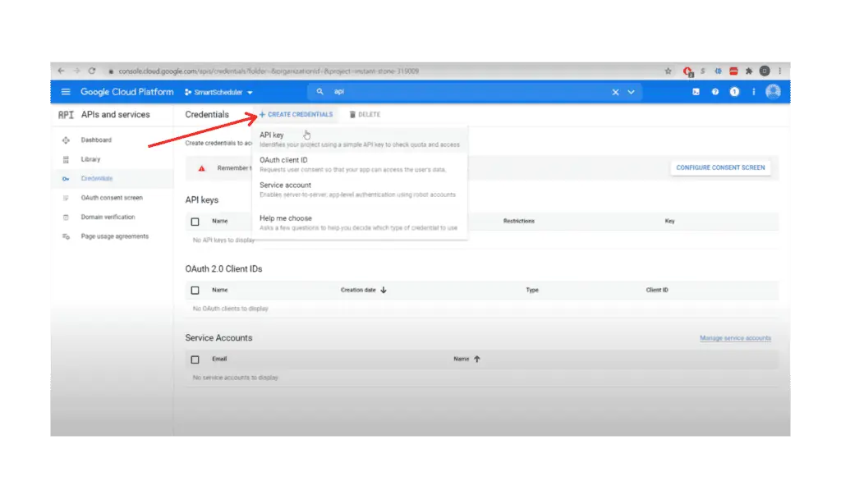841x504 pixels.
Task: Open the SmartScheduler project selector dropdown
Action: tap(219, 92)
